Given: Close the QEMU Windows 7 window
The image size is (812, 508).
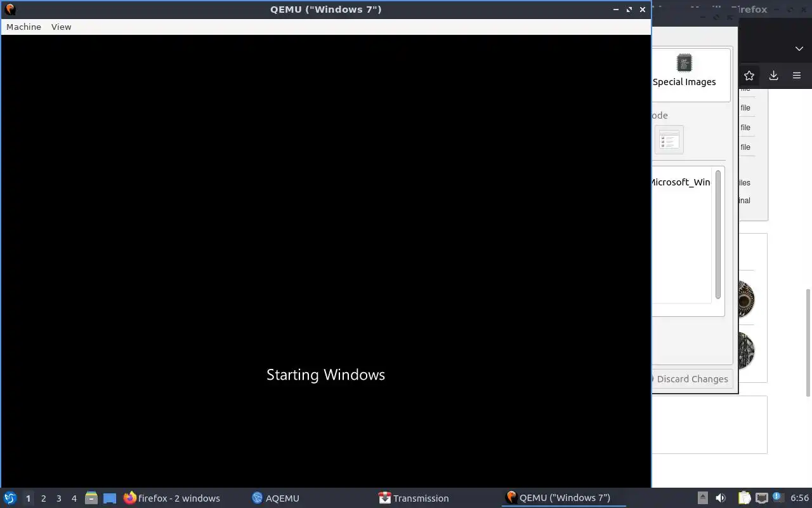Looking at the screenshot, I should point(643,10).
